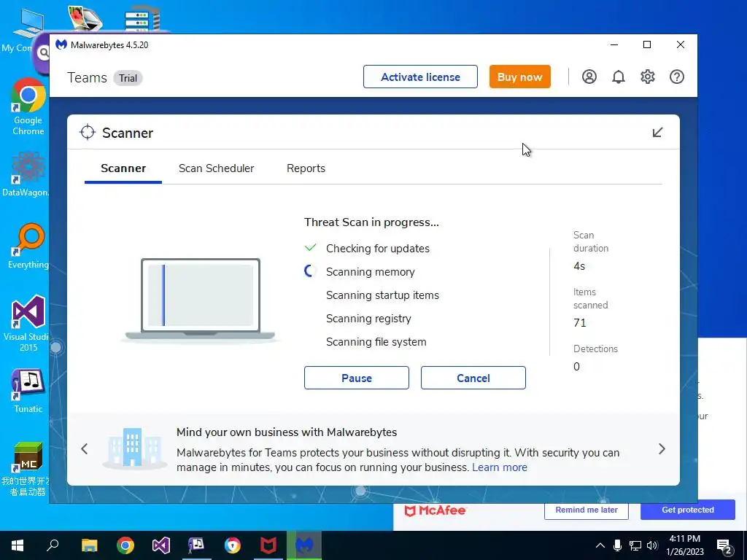Image resolution: width=747 pixels, height=560 pixels.
Task: Open the network tray icon
Action: coord(635,545)
